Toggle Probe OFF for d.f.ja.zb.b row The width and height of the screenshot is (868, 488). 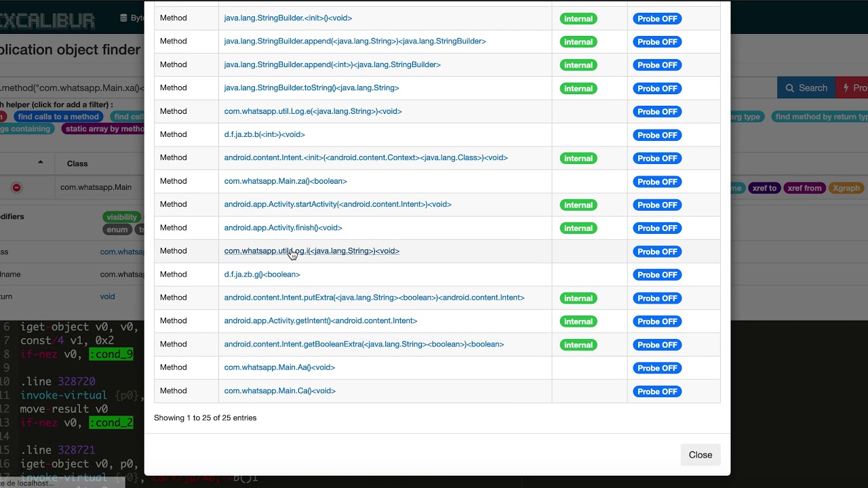coord(657,135)
